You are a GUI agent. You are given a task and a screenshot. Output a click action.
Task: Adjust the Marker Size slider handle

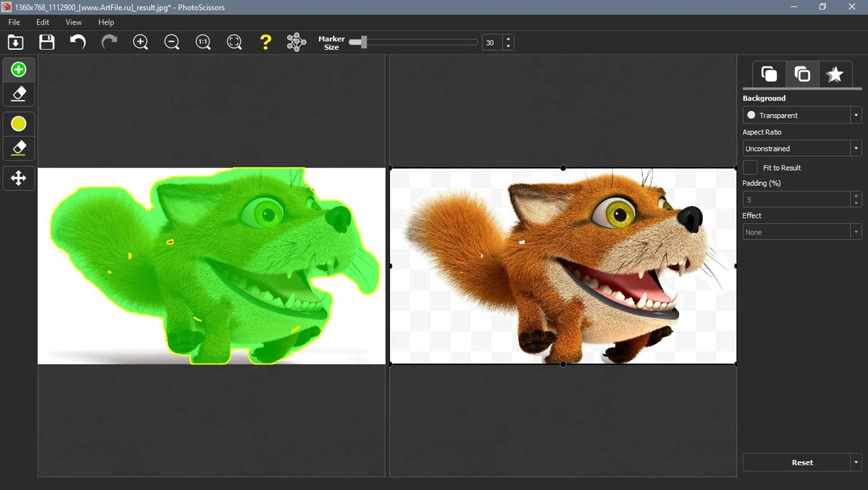364,43
